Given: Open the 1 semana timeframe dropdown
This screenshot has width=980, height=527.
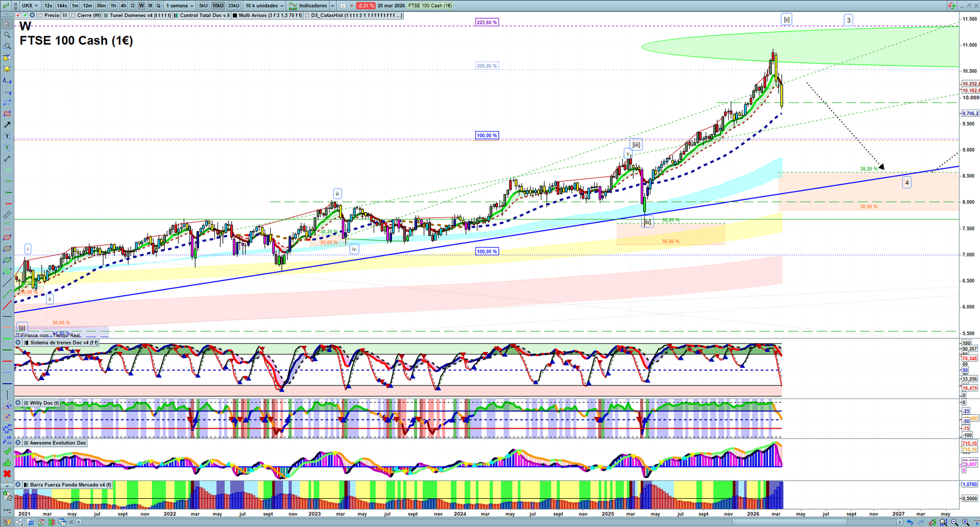Looking at the screenshot, I should [179, 6].
